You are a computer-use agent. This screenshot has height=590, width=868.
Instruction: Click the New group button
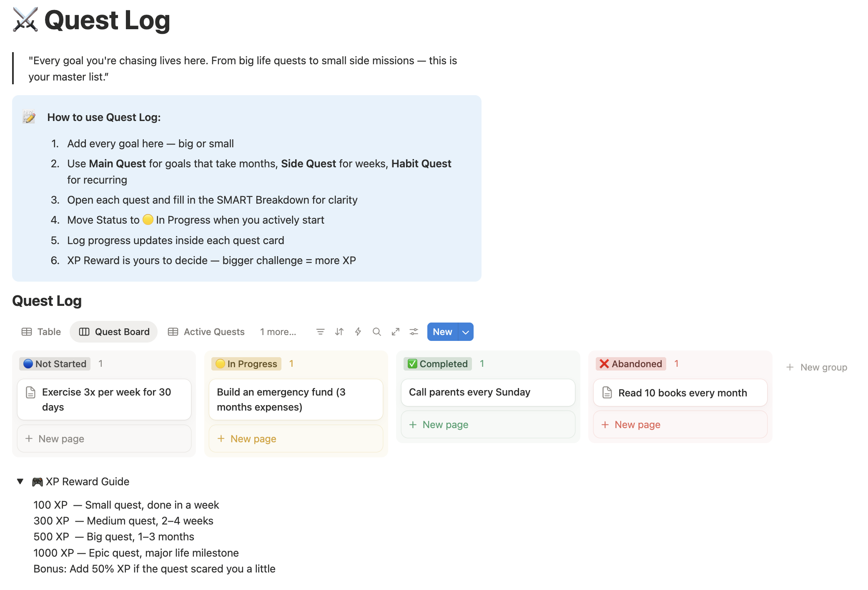point(817,367)
